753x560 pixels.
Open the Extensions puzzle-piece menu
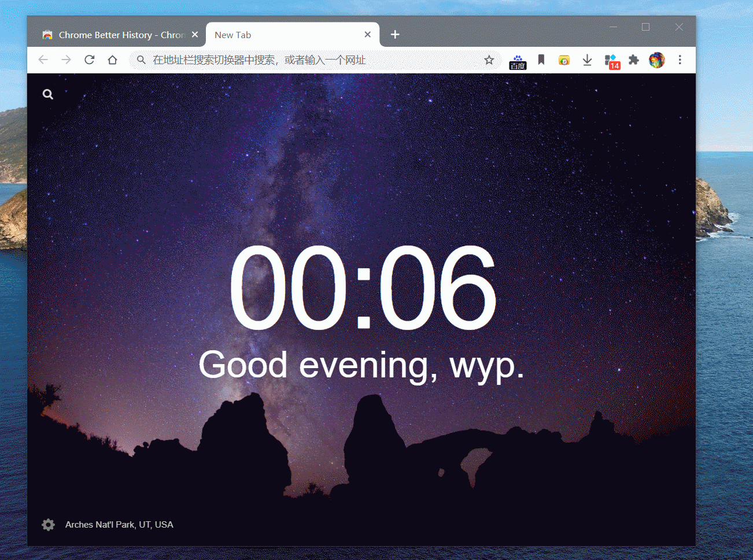(634, 60)
